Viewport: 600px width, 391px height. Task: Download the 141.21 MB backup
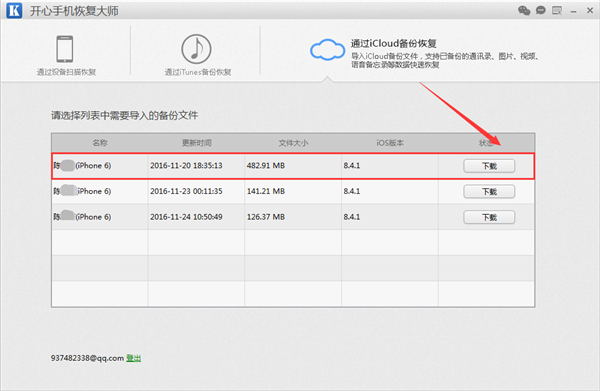coord(489,192)
